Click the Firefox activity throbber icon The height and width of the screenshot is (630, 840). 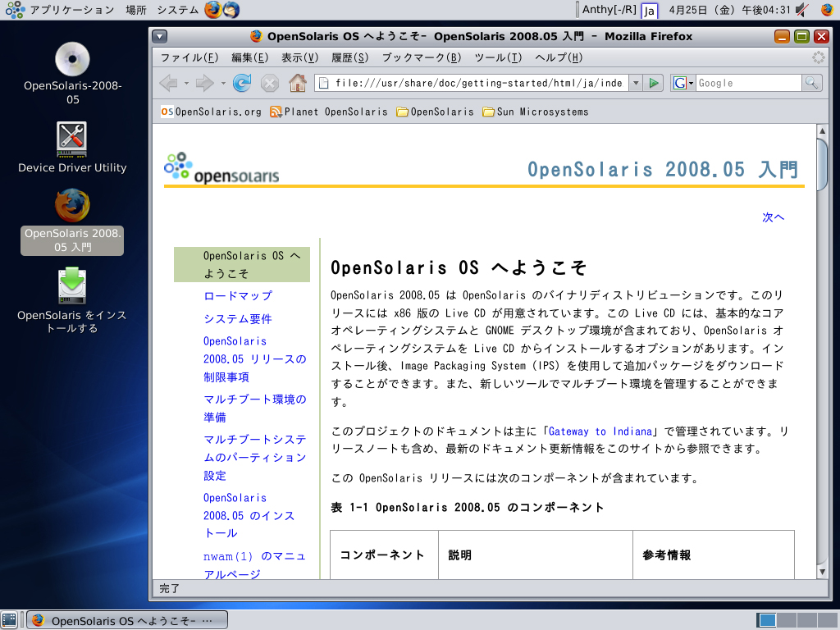[819, 57]
